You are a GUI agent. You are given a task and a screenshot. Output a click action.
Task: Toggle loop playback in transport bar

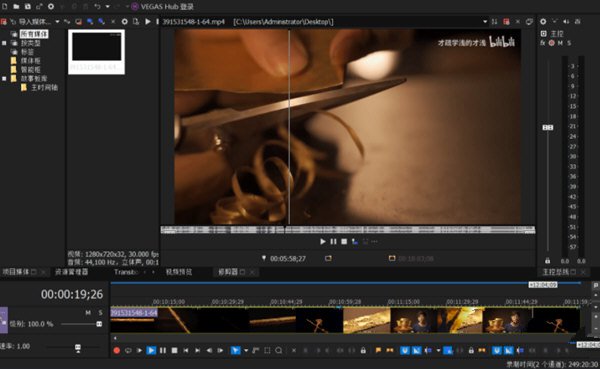click(x=128, y=350)
